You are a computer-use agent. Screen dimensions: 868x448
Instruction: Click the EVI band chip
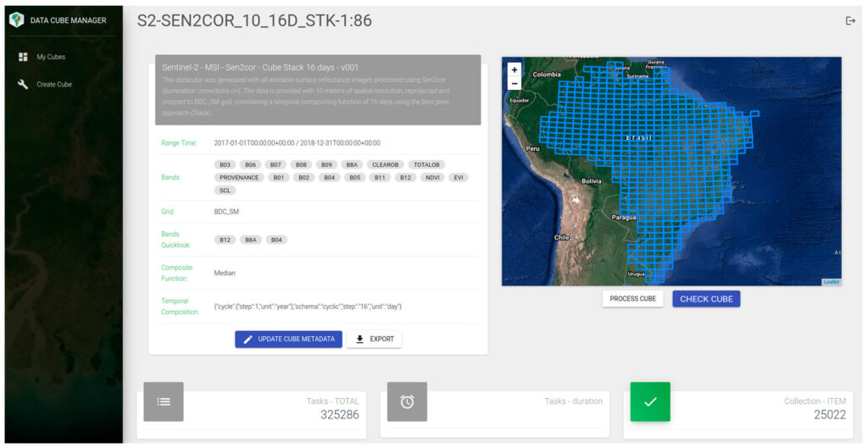coord(459,178)
